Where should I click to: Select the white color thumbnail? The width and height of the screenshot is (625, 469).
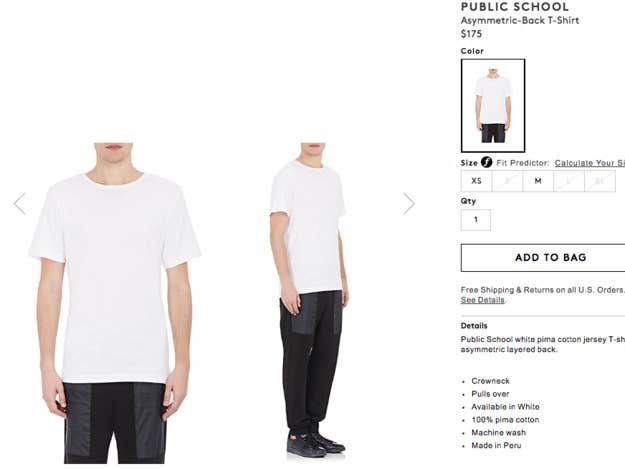click(493, 106)
